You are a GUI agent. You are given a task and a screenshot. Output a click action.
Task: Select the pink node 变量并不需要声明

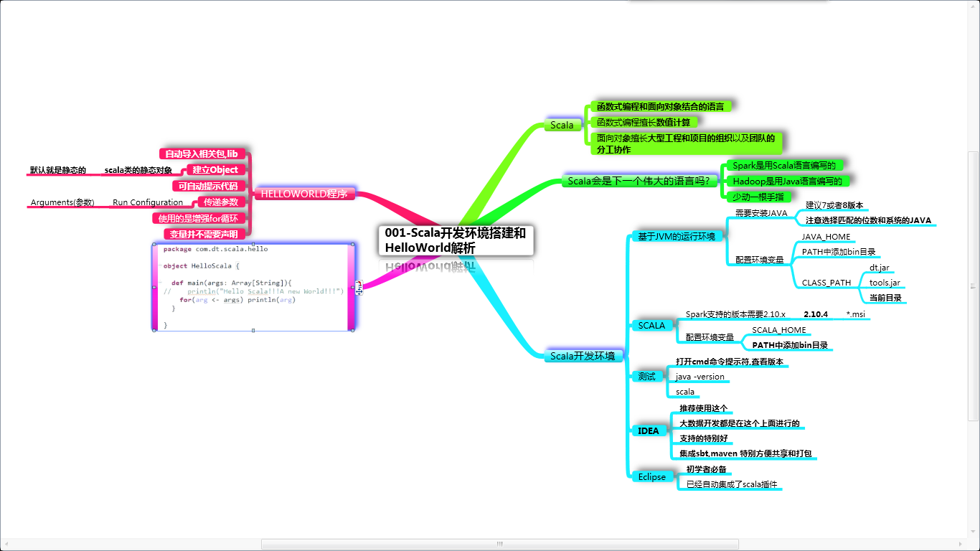204,234
